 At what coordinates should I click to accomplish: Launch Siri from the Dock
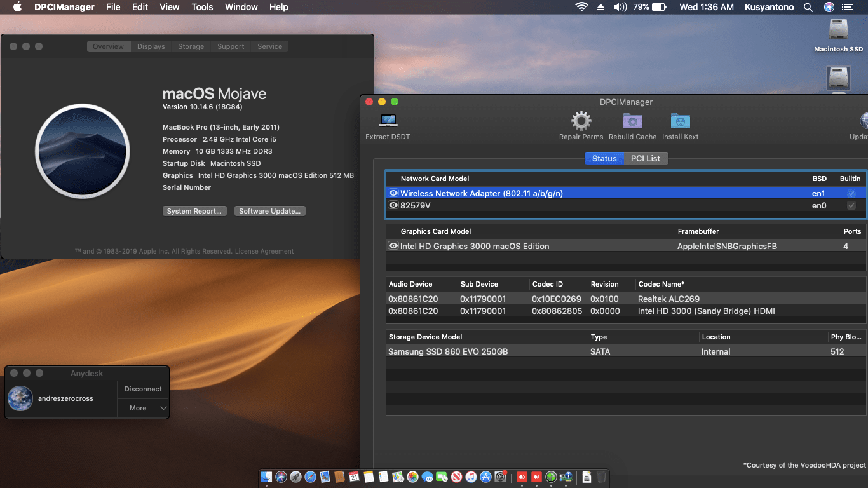pos(281,477)
